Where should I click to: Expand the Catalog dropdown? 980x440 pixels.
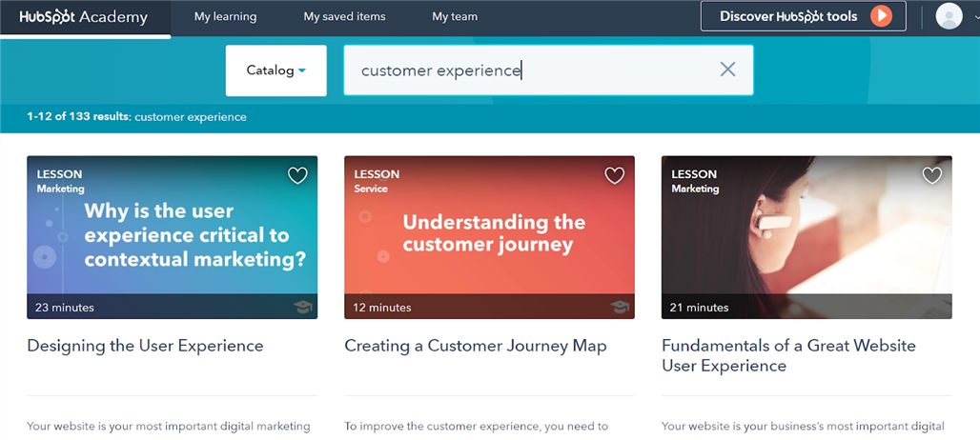point(276,70)
